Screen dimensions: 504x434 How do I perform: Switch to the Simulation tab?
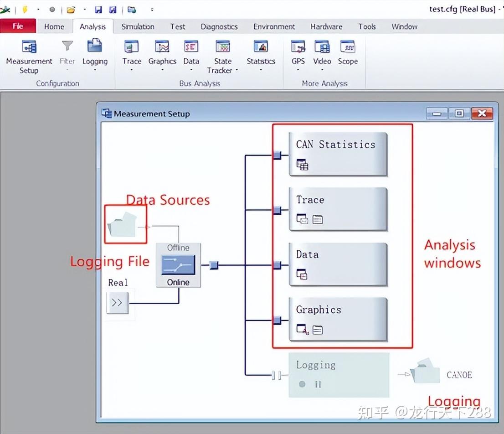pyautogui.click(x=138, y=26)
